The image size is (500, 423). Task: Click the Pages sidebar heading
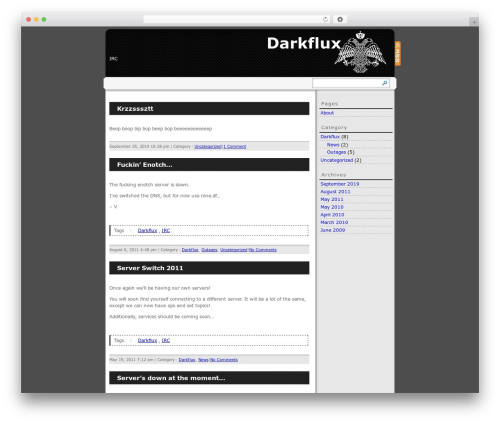329,104
